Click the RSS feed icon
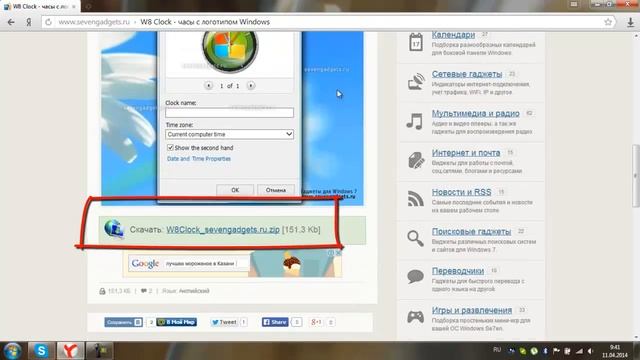 point(416,199)
